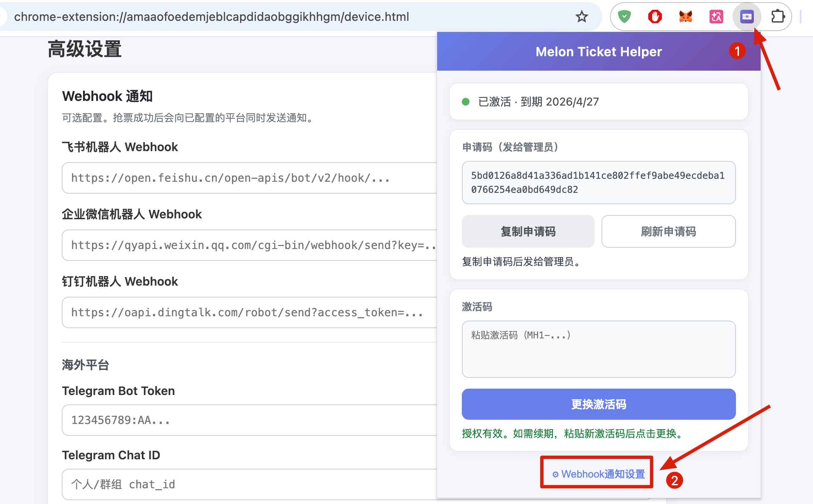
Task: Click the Telegram Bot Token field
Action: coord(249,420)
